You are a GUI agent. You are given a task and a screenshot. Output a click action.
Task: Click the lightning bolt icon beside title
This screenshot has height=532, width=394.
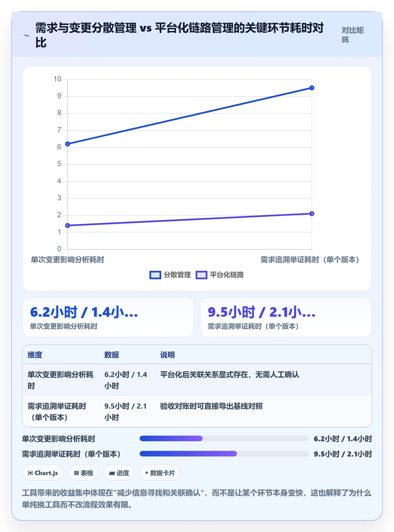pos(26,36)
